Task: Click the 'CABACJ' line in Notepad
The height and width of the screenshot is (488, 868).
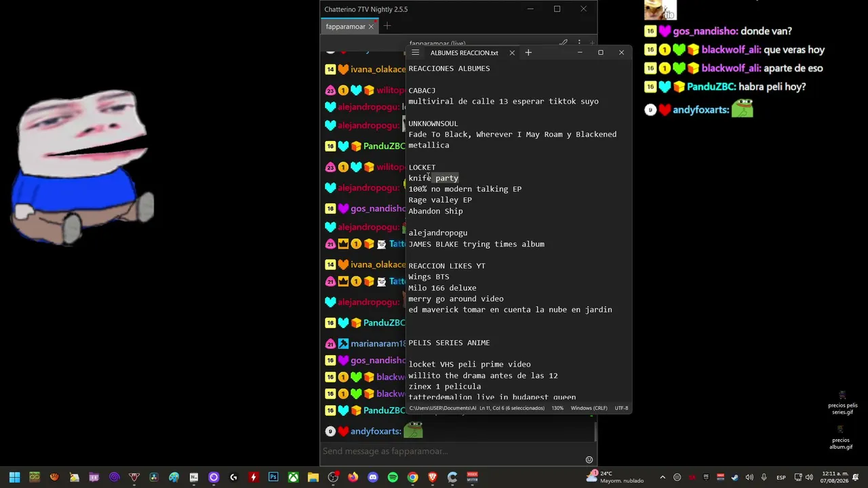Action: coord(422,90)
